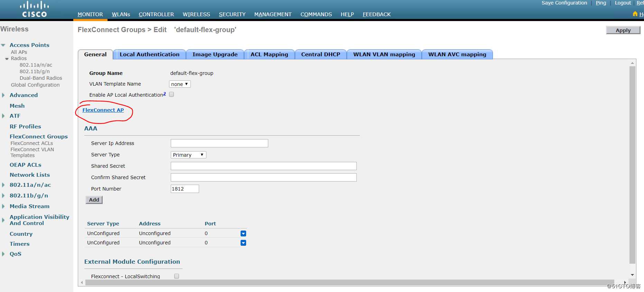Click the Ping link
This screenshot has width=644, height=292.
pos(601,3)
